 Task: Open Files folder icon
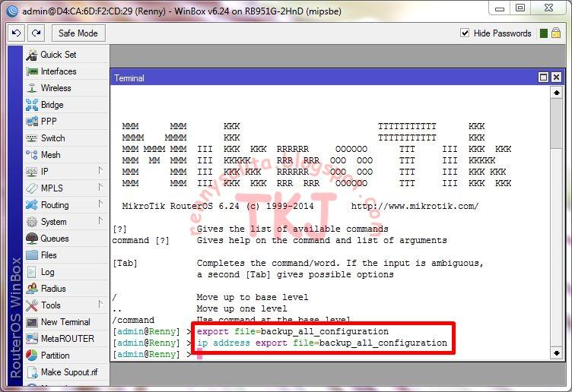tap(32, 255)
